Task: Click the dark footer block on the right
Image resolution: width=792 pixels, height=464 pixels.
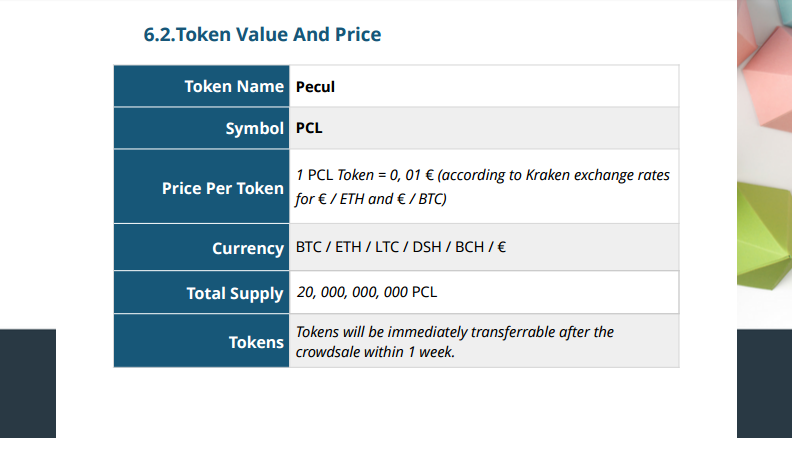Action: coord(764,383)
